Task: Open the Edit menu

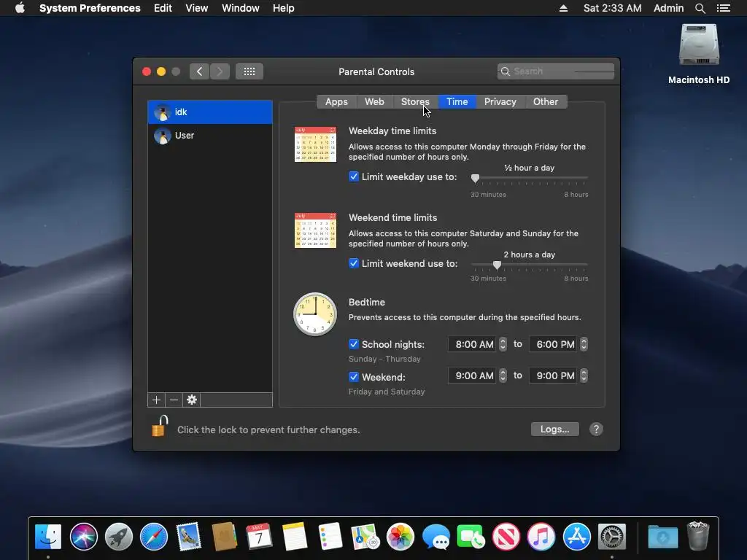Action: (x=163, y=8)
